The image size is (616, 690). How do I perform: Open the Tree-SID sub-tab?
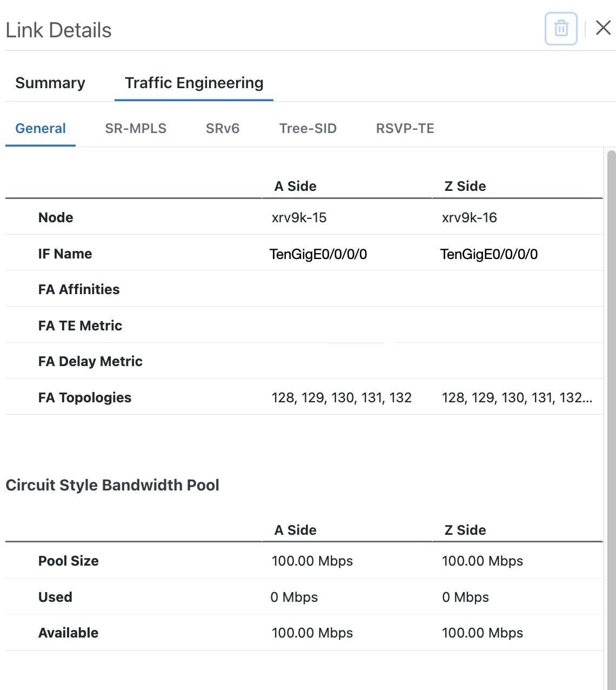tap(308, 128)
